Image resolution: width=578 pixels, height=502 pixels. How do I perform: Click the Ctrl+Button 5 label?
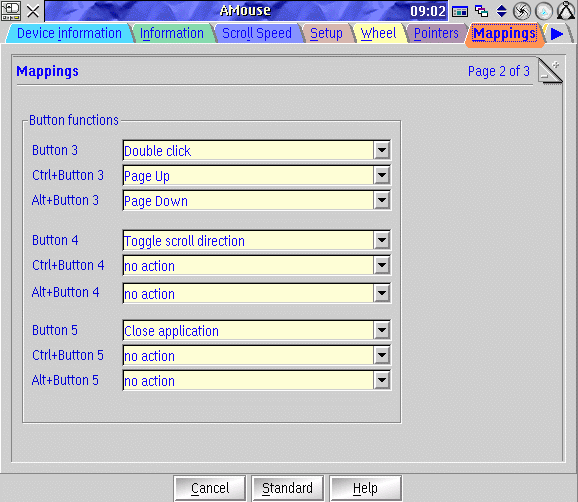click(68, 355)
